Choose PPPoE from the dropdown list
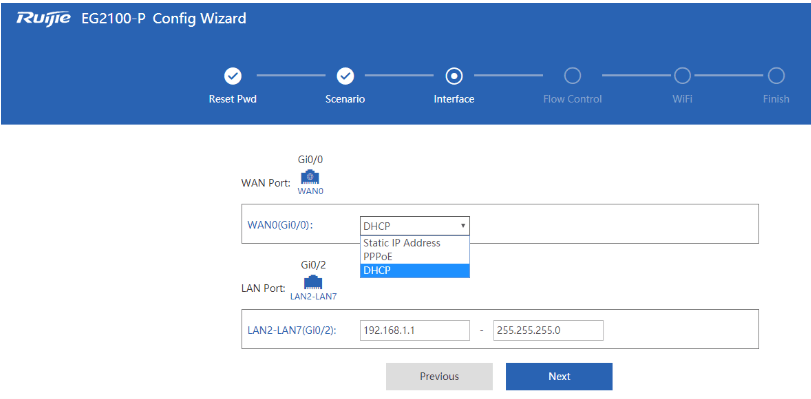 (x=415, y=256)
